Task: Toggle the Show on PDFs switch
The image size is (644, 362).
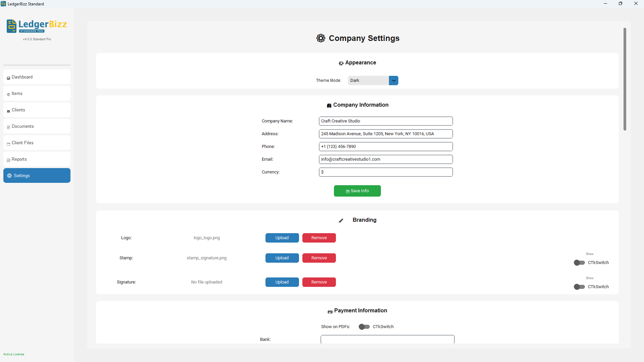Action: click(x=364, y=327)
